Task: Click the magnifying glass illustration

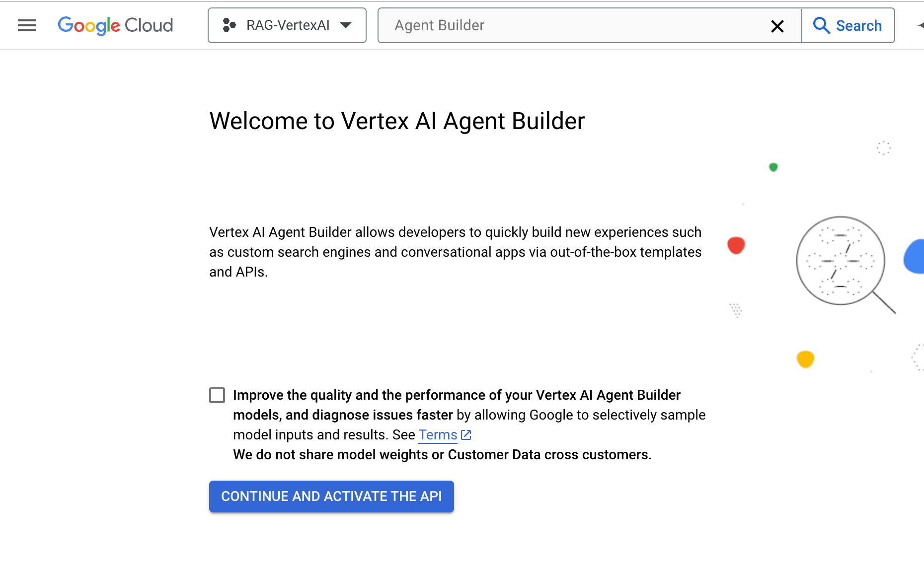Action: (845, 264)
